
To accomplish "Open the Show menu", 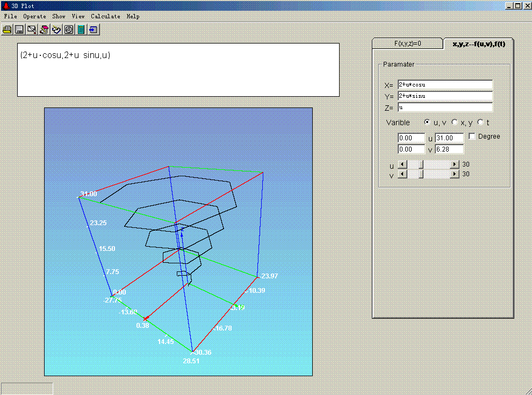I will pos(59,16).
